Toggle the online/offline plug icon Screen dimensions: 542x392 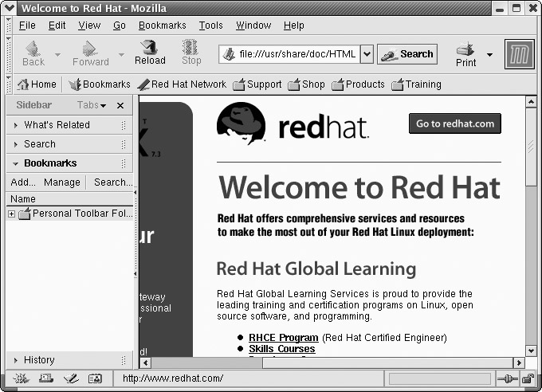tap(508, 378)
